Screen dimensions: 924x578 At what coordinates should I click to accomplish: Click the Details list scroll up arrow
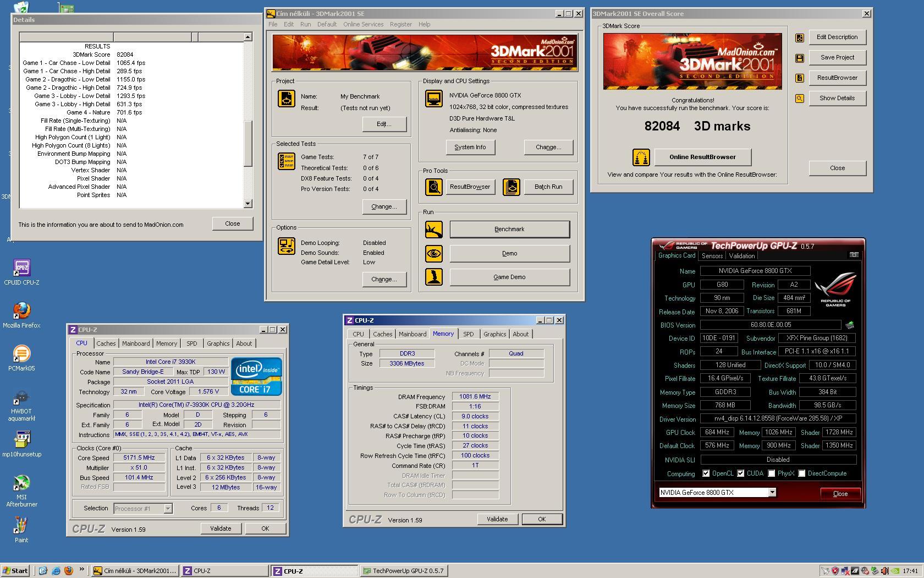(x=248, y=37)
